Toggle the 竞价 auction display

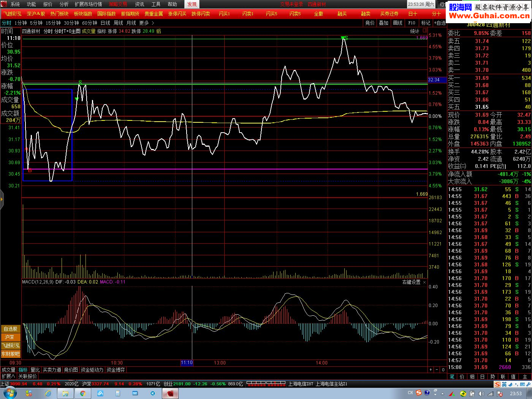(x=370, y=23)
